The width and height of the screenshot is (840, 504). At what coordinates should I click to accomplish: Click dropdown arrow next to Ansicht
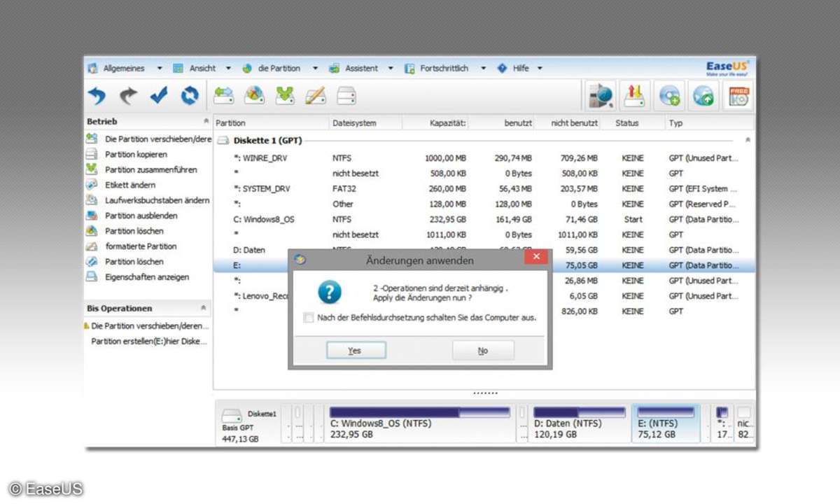[x=228, y=69]
